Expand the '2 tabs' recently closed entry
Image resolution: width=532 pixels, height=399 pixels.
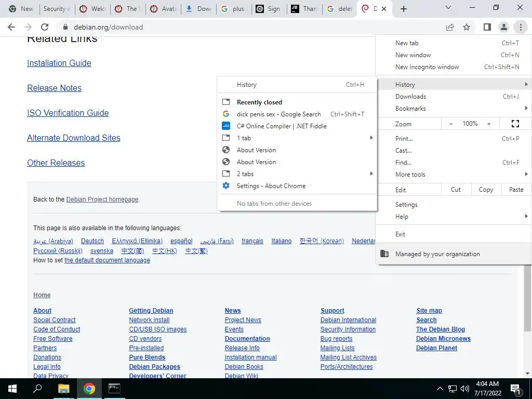click(297, 174)
